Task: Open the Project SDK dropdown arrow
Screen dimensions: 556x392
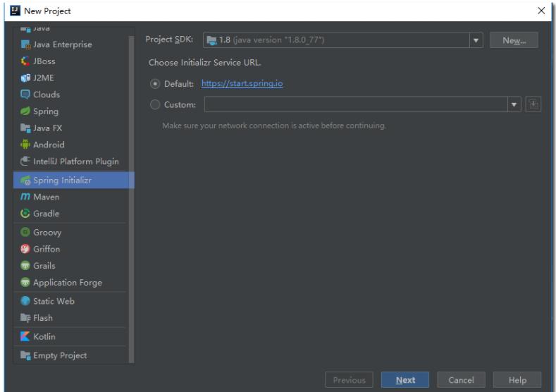Action: pyautogui.click(x=476, y=40)
